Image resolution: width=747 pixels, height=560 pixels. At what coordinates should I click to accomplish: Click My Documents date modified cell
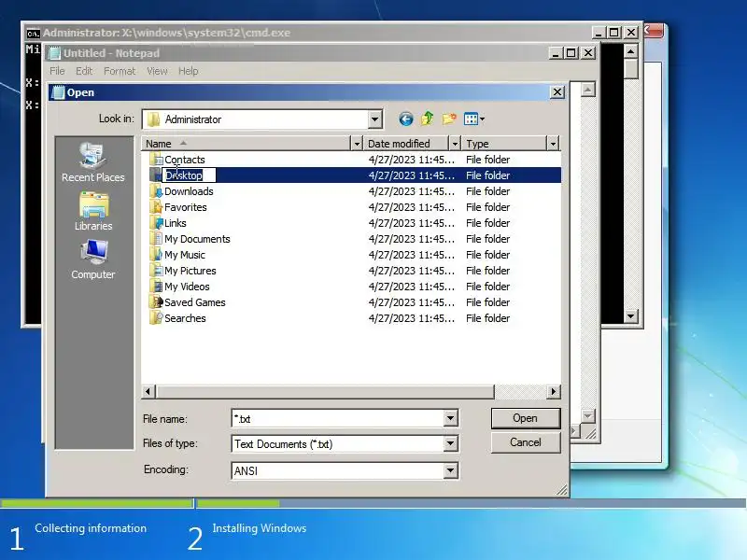pyautogui.click(x=412, y=239)
